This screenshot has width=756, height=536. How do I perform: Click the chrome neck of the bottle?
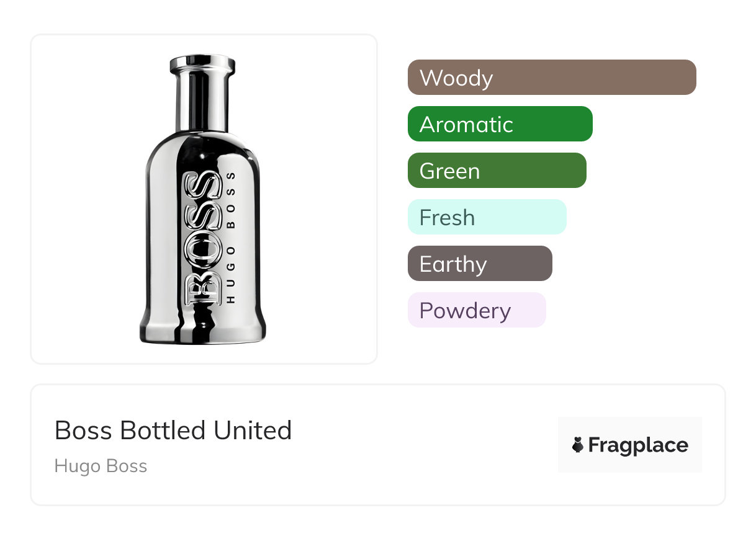pyautogui.click(x=202, y=102)
